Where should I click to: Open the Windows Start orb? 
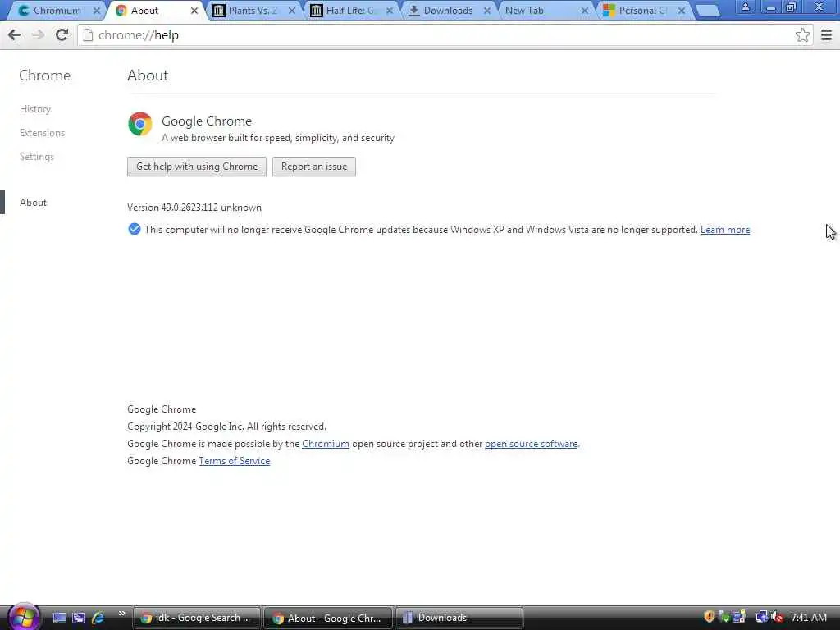pos(24,617)
